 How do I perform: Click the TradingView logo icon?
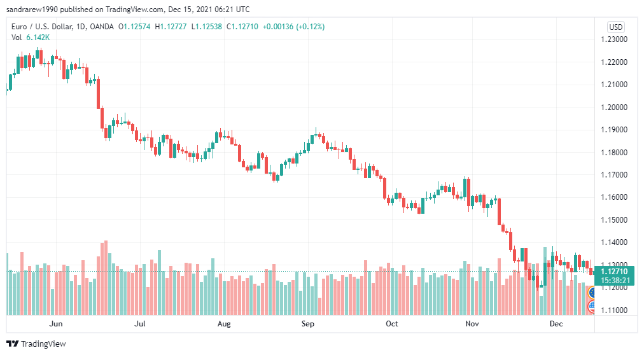click(12, 344)
